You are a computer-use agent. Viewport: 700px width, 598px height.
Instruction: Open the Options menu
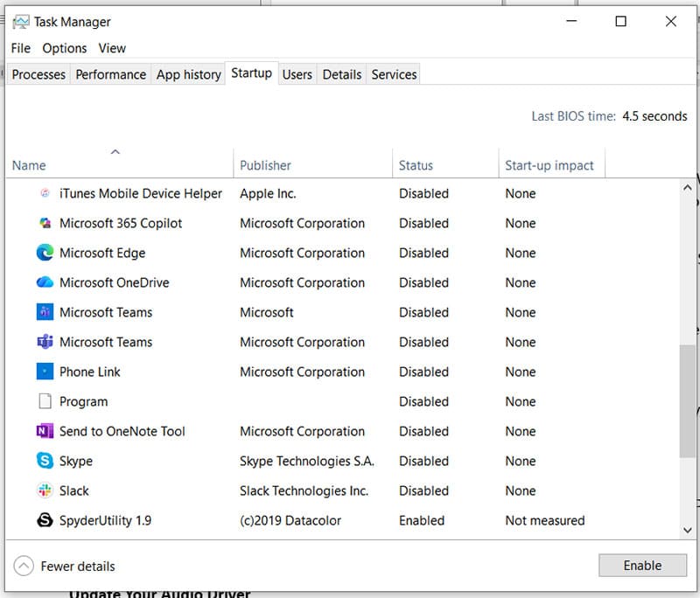[65, 48]
